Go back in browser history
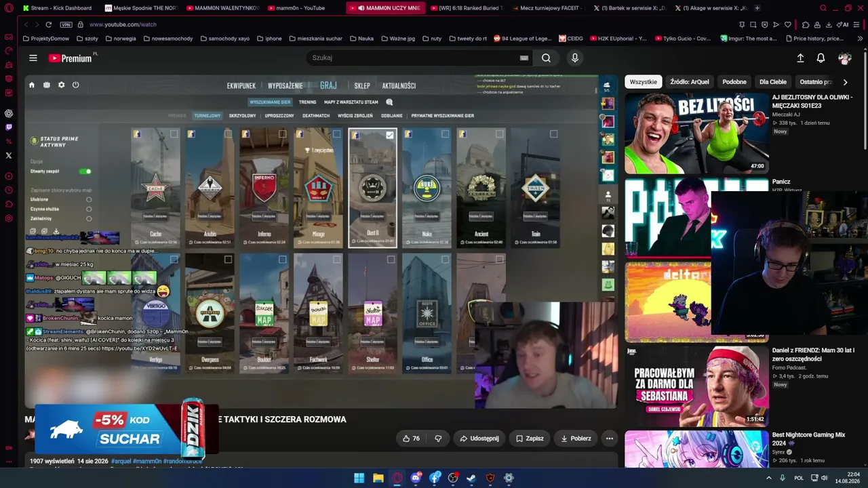The image size is (868, 488). click(26, 24)
